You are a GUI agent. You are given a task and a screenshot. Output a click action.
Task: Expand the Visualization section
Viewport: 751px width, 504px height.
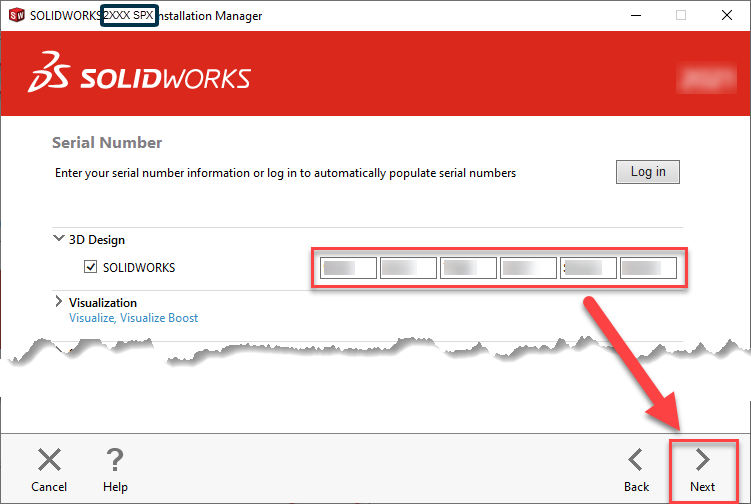click(58, 301)
